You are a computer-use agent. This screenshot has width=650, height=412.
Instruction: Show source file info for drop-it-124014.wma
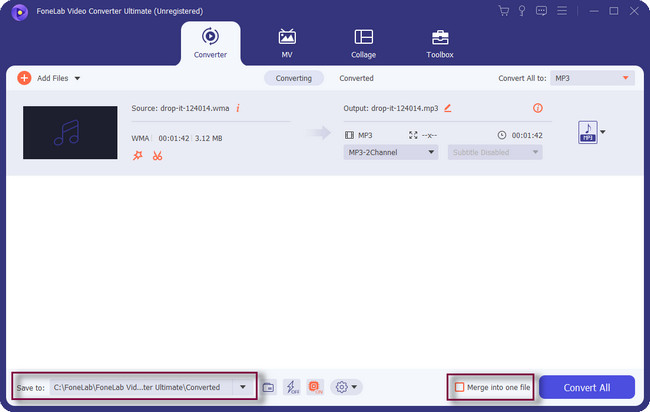click(238, 108)
